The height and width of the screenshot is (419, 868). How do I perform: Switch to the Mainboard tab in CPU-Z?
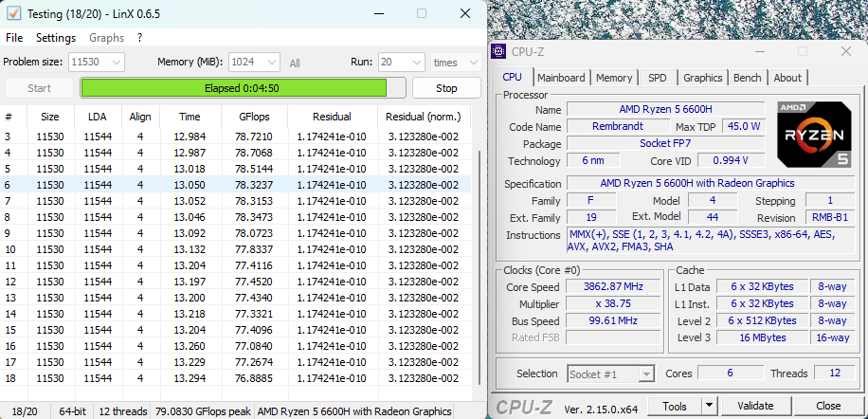point(561,78)
